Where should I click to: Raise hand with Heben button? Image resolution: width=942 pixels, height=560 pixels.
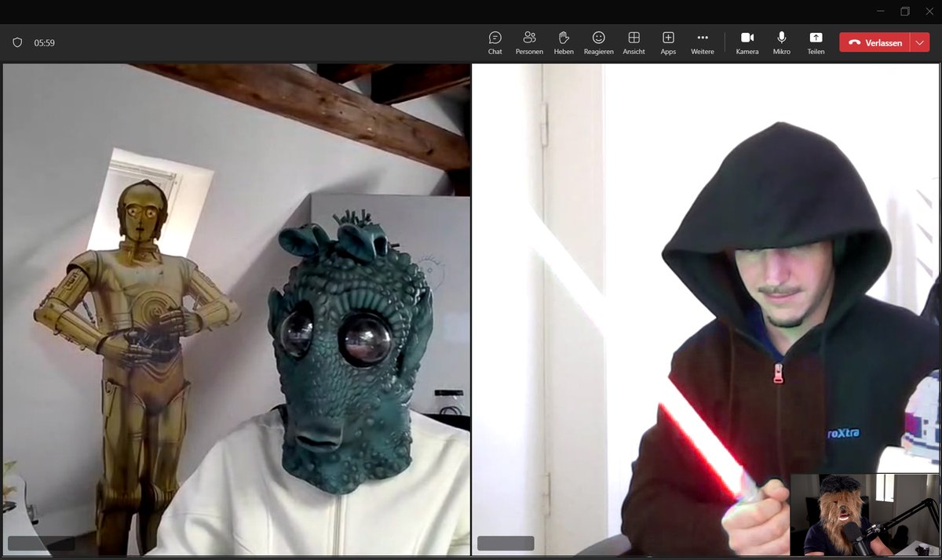pos(564,43)
